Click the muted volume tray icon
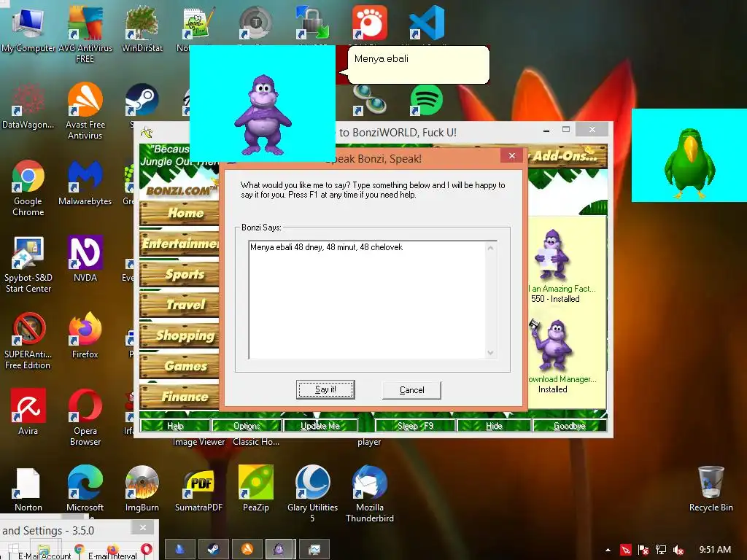Screen dimensions: 747x560 pos(678,550)
